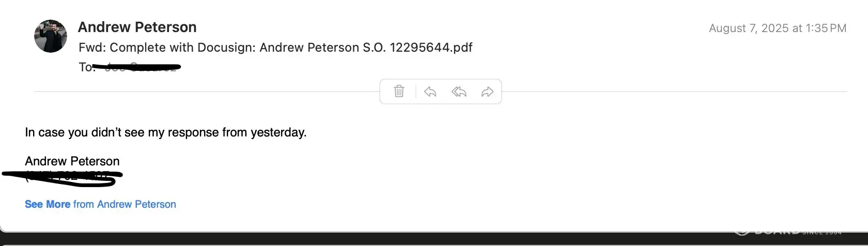This screenshot has width=868, height=246.
Task: Click the scribbled-out phone number in signature
Action: click(67, 177)
